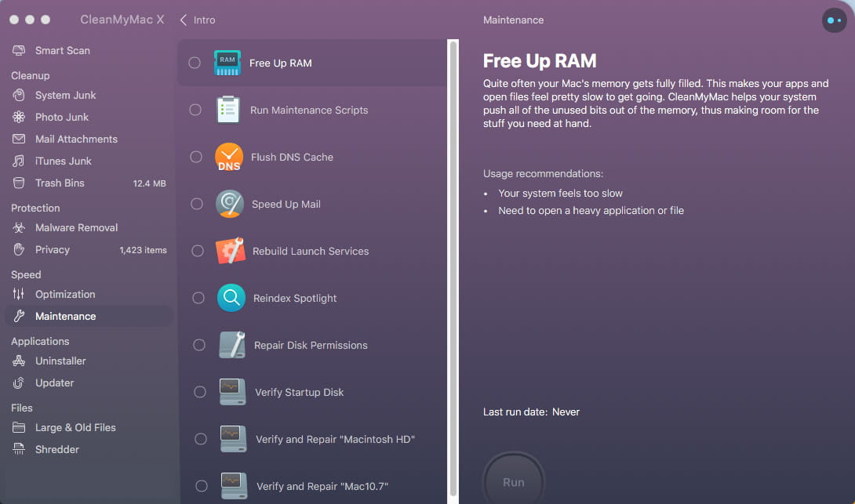
Task: Click the Flush DNS Cache orange icon
Action: point(229,157)
